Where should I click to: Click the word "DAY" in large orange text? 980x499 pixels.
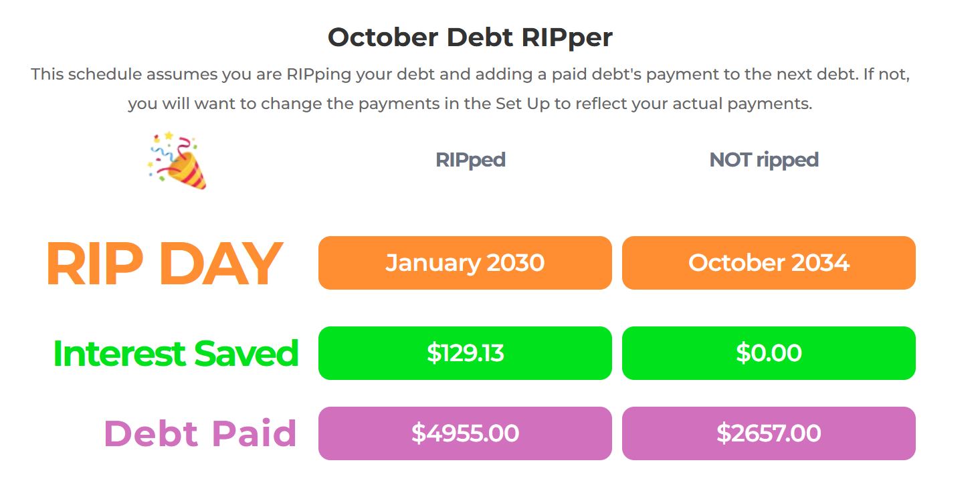pos(221,264)
